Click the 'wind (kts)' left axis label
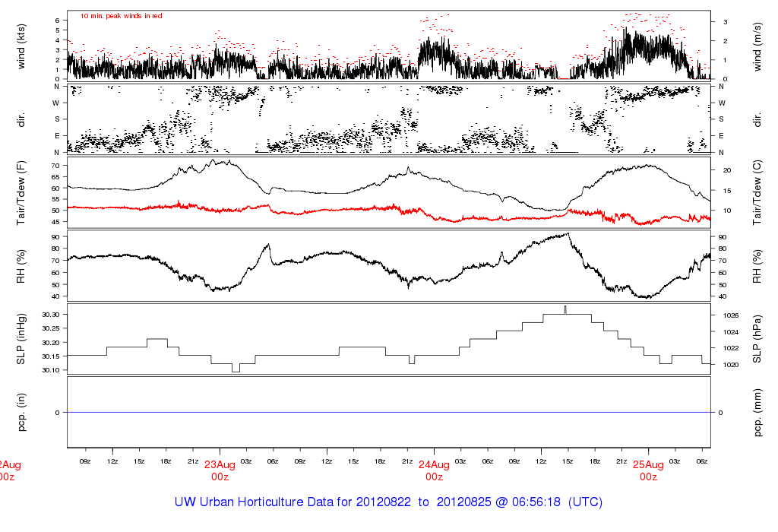The height and width of the screenshot is (532, 778). pos(21,46)
